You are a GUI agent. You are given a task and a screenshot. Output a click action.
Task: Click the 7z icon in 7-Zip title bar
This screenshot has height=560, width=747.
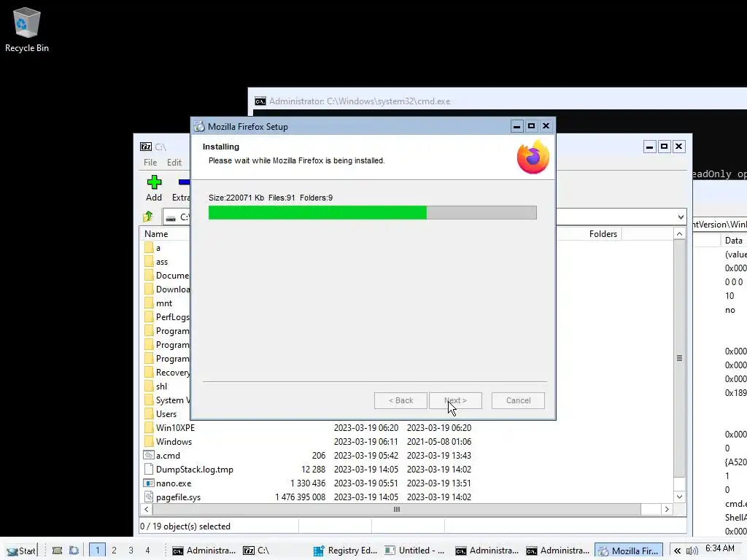(x=146, y=147)
